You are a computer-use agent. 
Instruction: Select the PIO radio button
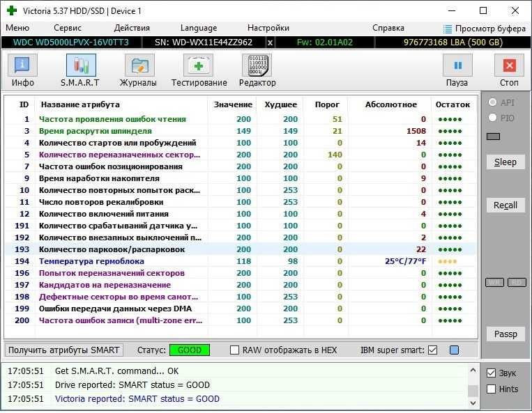[493, 118]
